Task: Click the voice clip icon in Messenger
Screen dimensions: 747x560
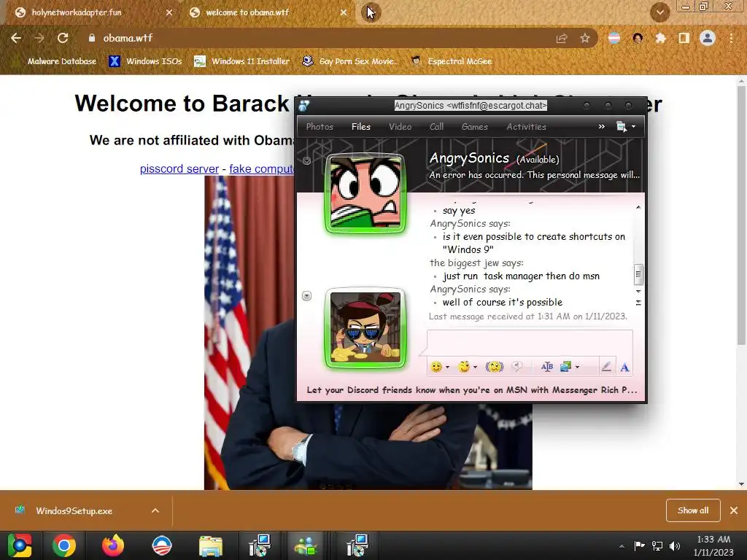Action: point(517,367)
